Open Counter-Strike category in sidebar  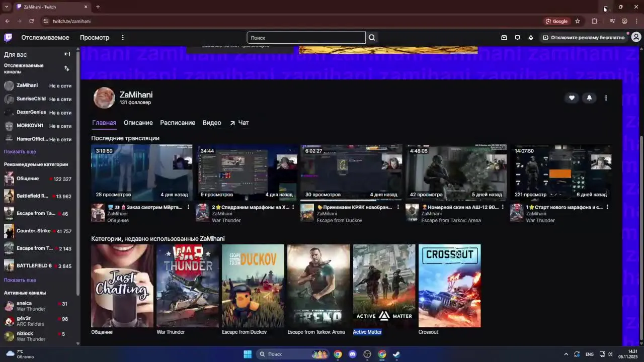pyautogui.click(x=38, y=231)
